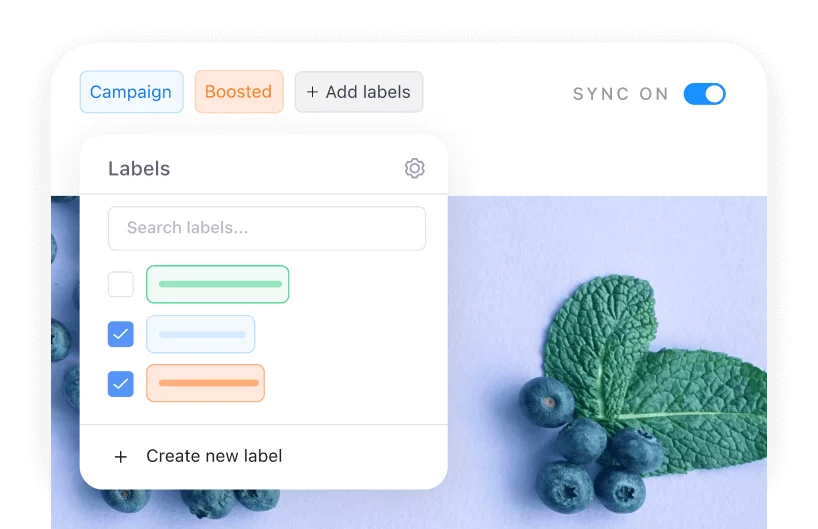Click the Campaign label tag

[131, 92]
